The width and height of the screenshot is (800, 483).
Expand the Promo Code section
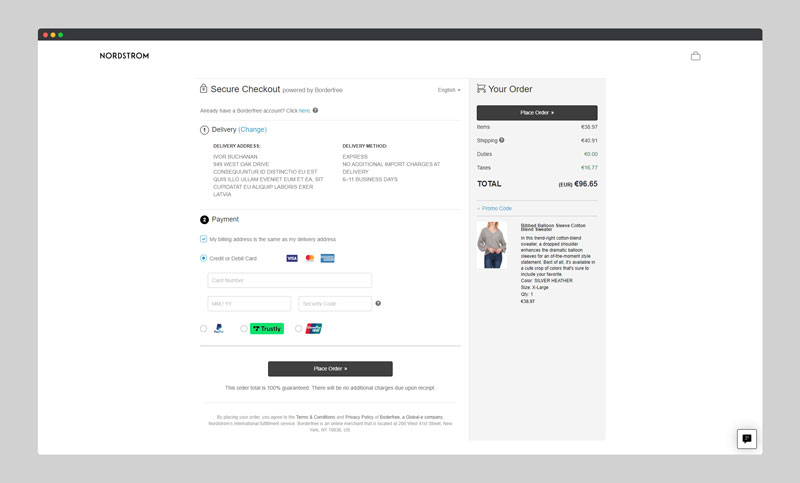point(494,208)
